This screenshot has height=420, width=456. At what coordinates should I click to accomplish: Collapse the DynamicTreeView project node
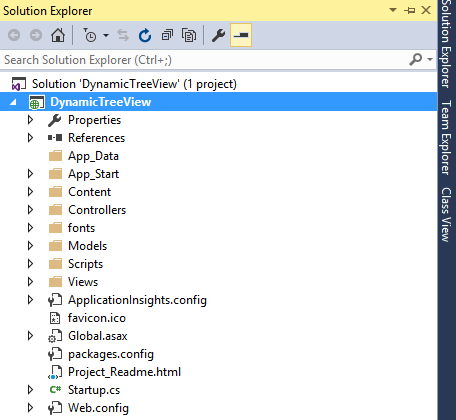13,102
